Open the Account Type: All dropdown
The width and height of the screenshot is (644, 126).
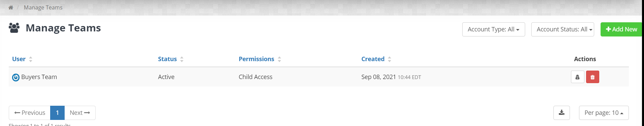pos(494,29)
